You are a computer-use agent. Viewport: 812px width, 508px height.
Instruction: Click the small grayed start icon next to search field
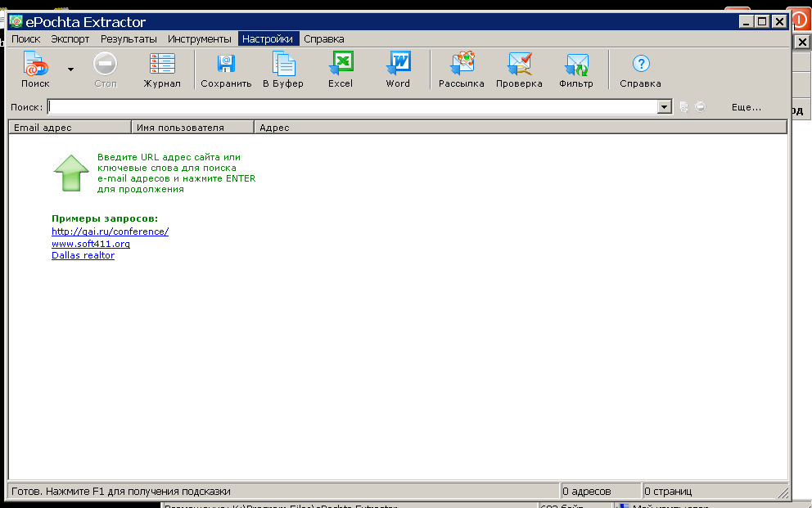pyautogui.click(x=684, y=107)
